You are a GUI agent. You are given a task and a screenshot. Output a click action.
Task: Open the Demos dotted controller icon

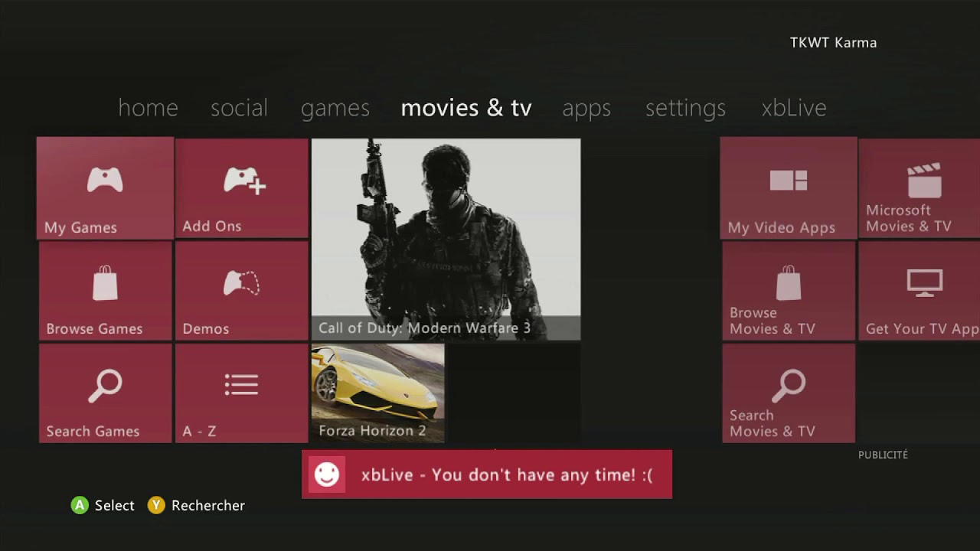tap(241, 283)
